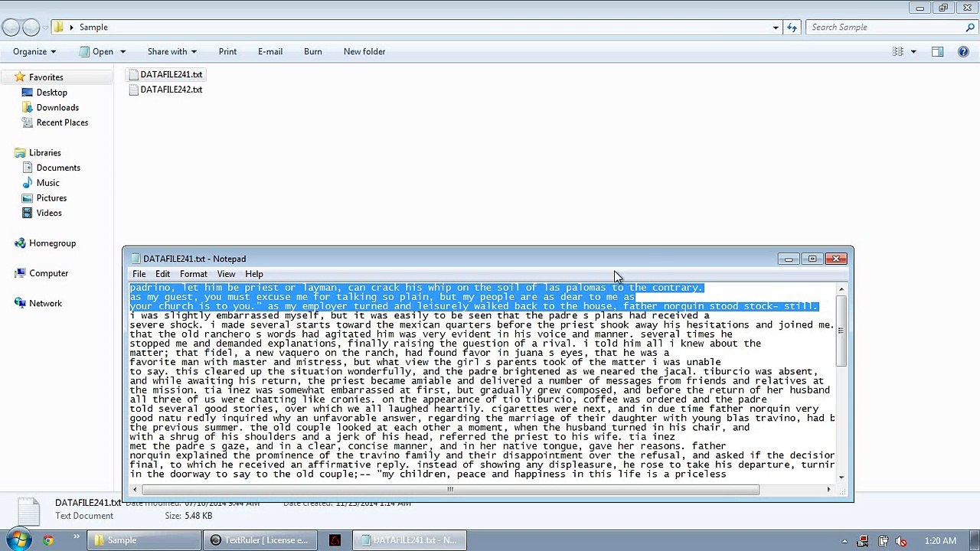Click the folder icon in address bar
This screenshot has width=980, height=551.
(58, 28)
